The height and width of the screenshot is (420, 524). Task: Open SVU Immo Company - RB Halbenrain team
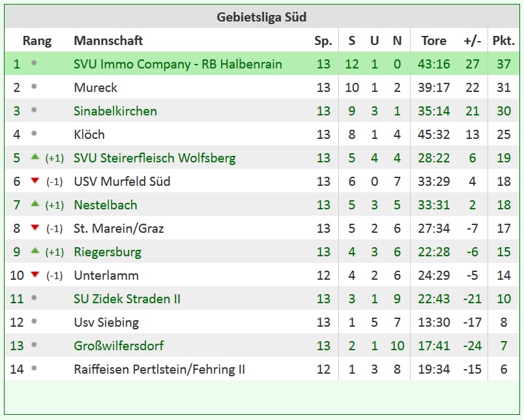point(178,64)
